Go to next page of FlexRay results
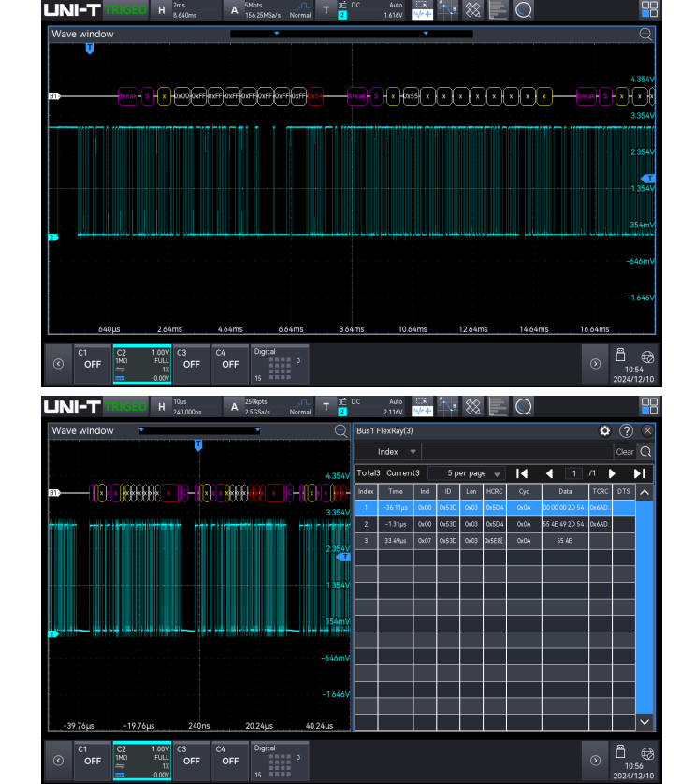Image resolution: width=681 pixels, height=784 pixels. click(x=613, y=473)
